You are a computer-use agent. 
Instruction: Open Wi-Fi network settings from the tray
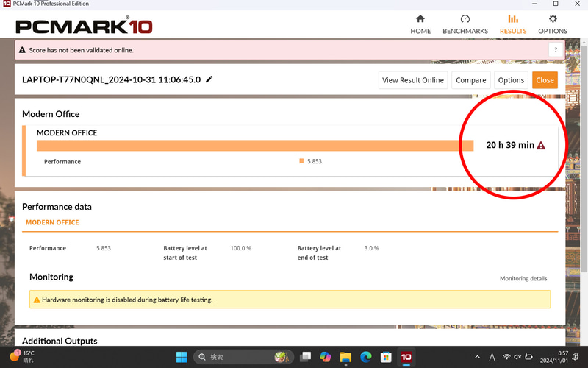pyautogui.click(x=506, y=357)
